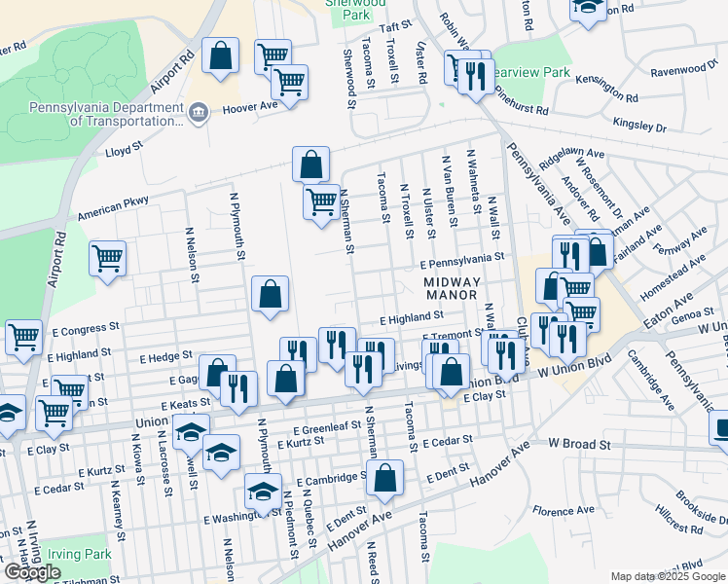Image resolution: width=728 pixels, height=584 pixels.
Task: Click the shopping cart marker left of the E Congress St label
Action: click(x=23, y=340)
